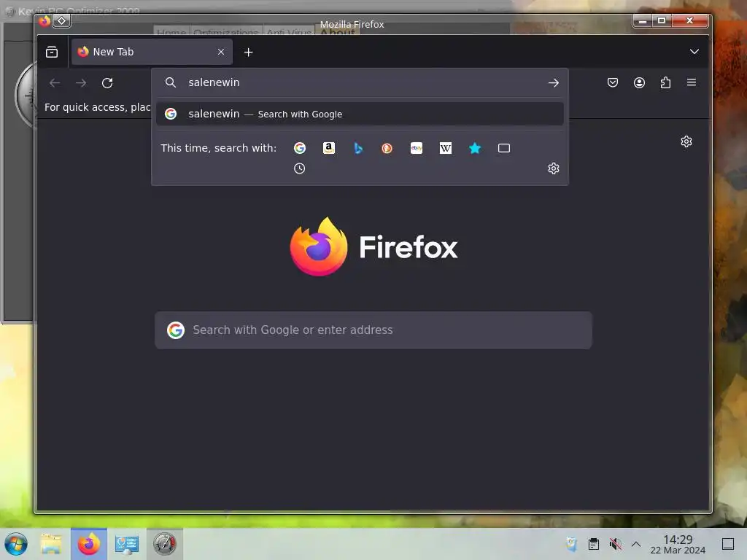
Task: Search in open tabs icon
Action: [503, 148]
